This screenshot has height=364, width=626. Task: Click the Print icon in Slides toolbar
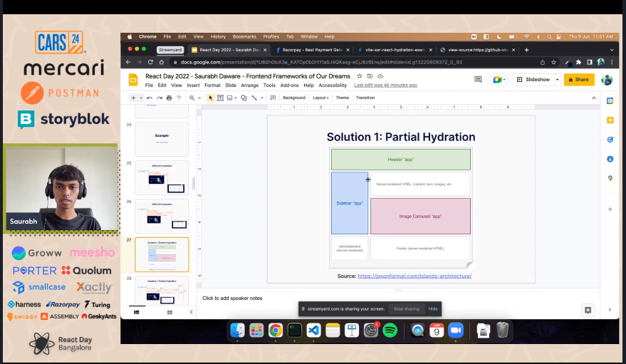169,98
